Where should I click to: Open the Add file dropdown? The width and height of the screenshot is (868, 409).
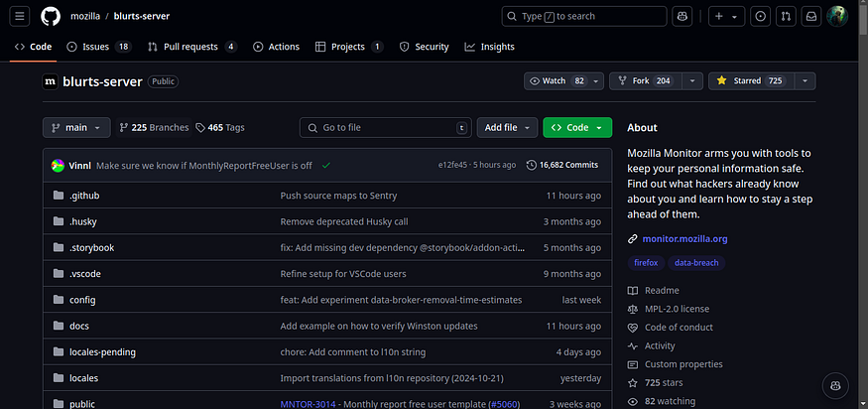(507, 127)
